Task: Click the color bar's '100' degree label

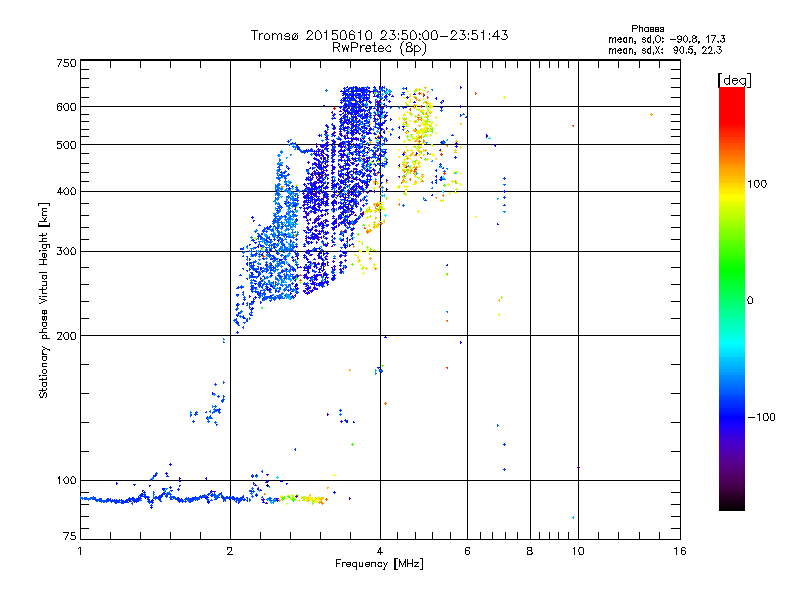Action: click(757, 184)
